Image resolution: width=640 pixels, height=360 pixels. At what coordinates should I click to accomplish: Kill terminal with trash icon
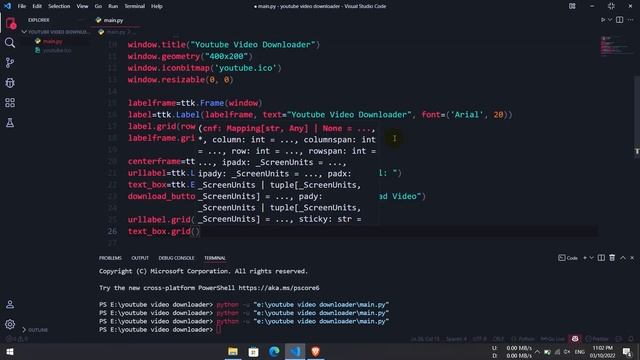pos(612,258)
